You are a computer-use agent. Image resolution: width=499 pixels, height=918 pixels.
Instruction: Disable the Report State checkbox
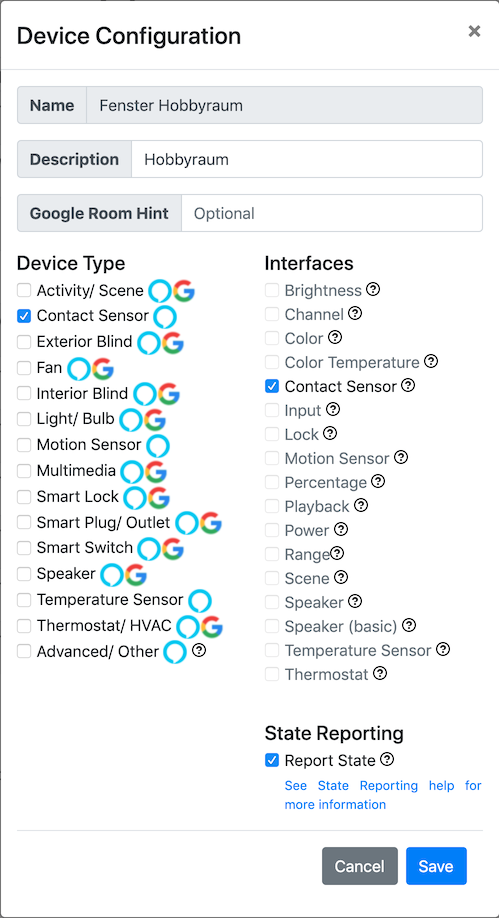pyautogui.click(x=272, y=760)
